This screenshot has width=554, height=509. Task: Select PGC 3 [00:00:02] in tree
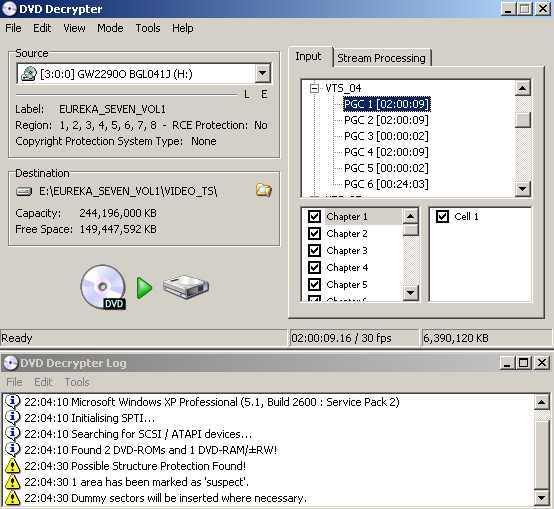pyautogui.click(x=386, y=136)
